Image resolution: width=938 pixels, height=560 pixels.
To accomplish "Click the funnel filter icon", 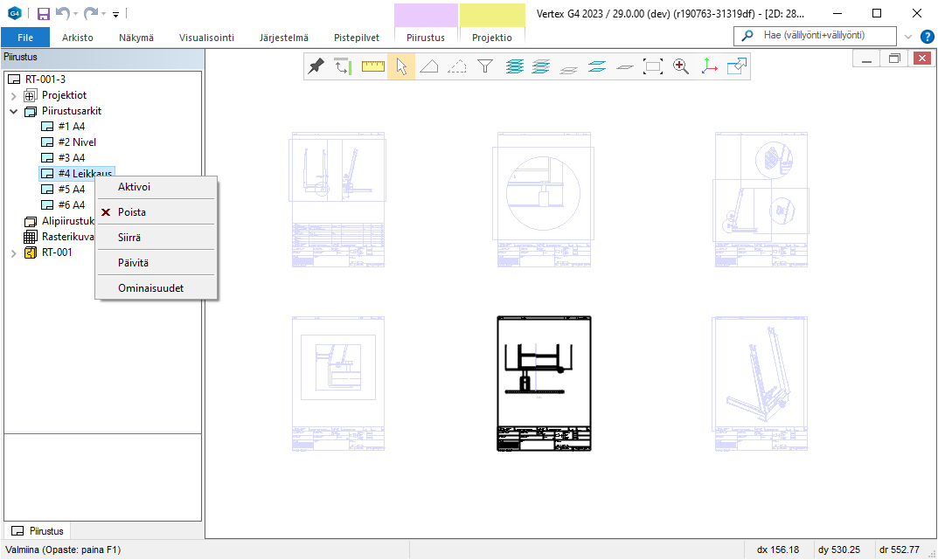I will coord(485,66).
